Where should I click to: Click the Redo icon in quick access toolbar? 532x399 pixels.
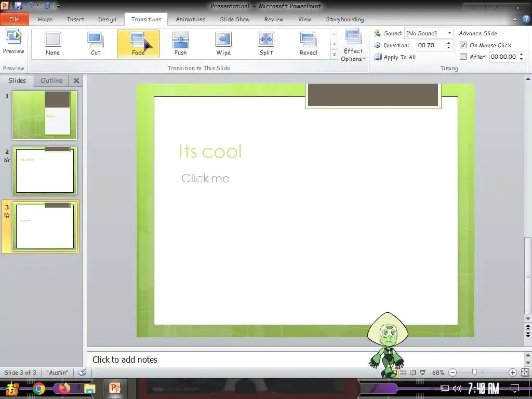tap(47, 5)
